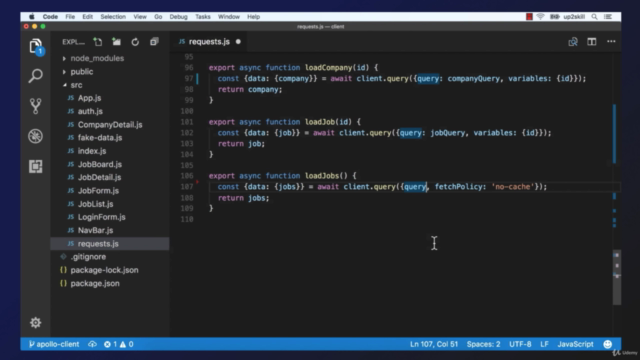Open the Tasks menu
640x360 pixels.
(x=202, y=17)
